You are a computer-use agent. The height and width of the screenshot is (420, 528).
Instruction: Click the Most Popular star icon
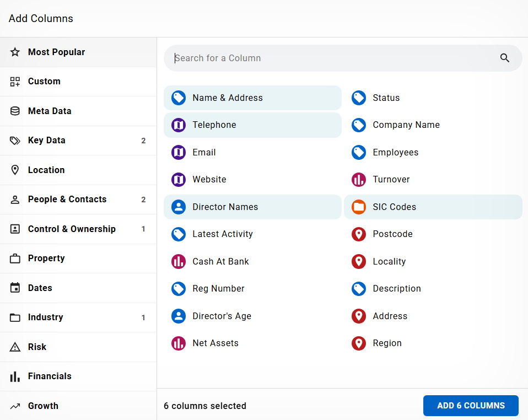pos(15,52)
